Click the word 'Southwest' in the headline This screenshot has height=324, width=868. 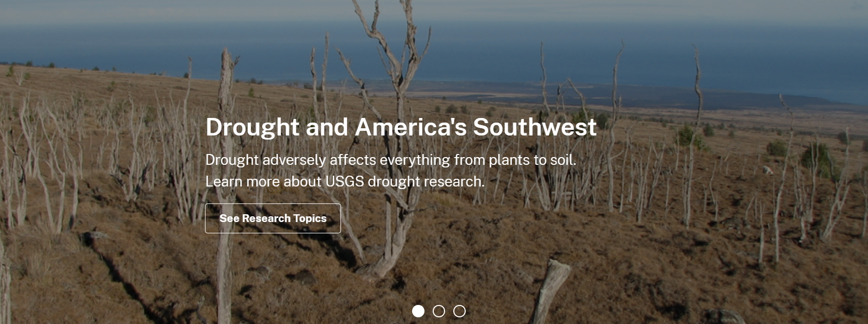pyautogui.click(x=535, y=127)
